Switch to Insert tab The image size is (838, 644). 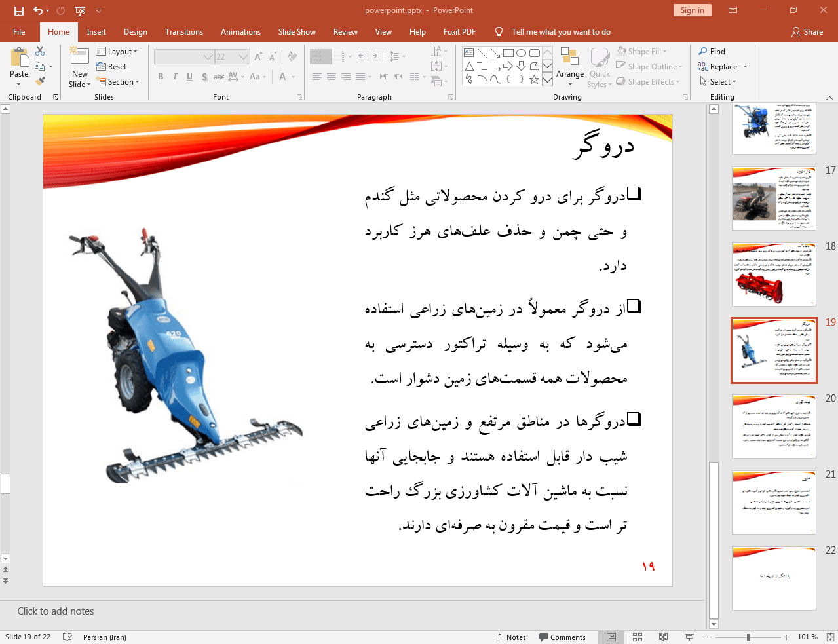(x=96, y=32)
